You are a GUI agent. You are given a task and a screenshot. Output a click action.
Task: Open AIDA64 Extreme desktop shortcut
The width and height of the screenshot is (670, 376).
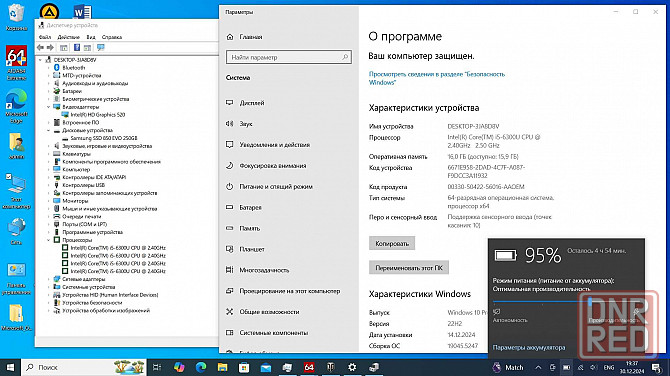coord(16,63)
